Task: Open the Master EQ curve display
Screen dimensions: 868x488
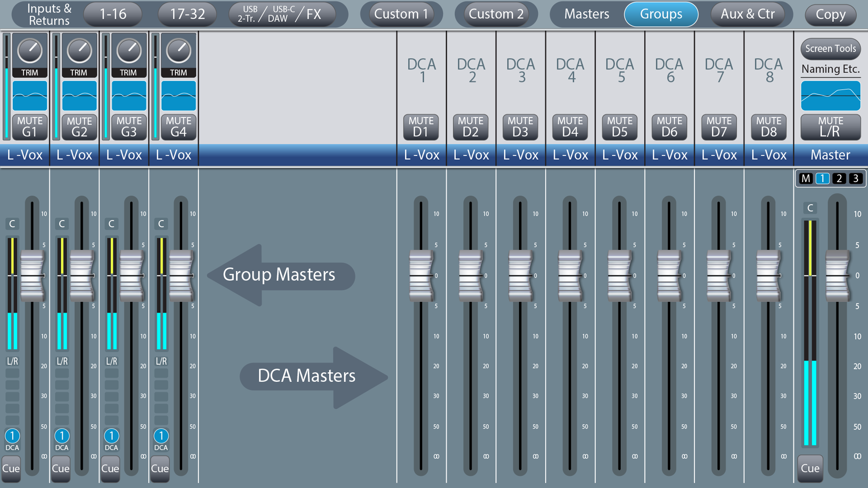Action: point(830,96)
